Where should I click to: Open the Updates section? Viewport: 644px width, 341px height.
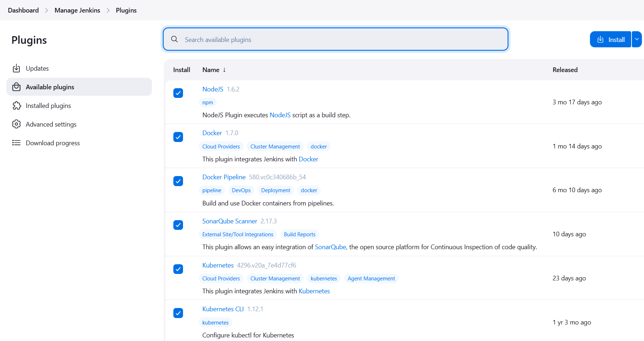pos(79,68)
